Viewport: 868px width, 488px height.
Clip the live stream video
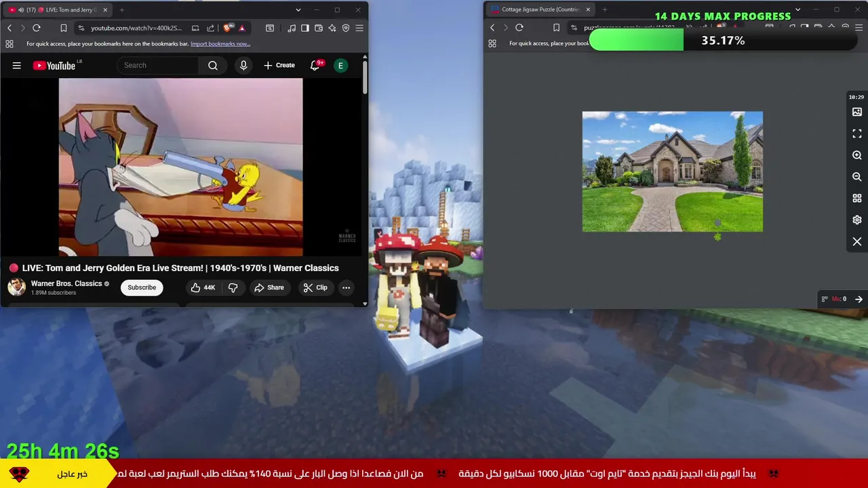(315, 287)
